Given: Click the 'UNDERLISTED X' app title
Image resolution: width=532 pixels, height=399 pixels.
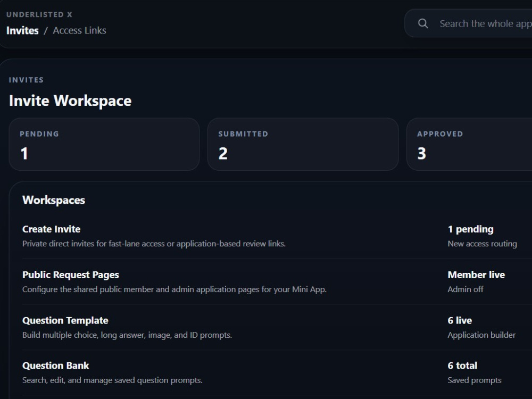Looking at the screenshot, I should coord(39,14).
